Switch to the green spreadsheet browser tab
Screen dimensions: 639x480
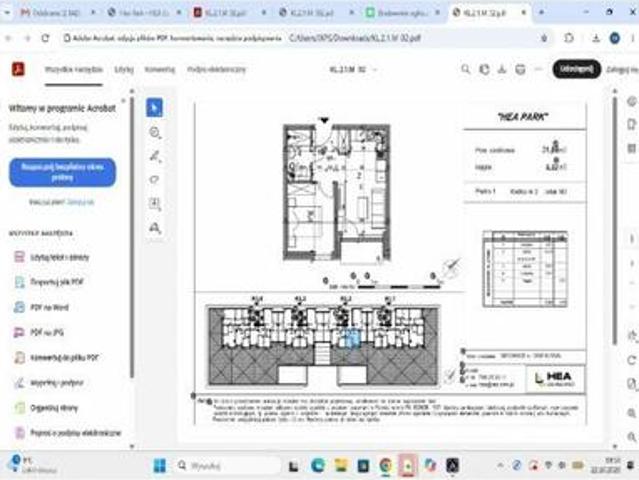coord(402,13)
